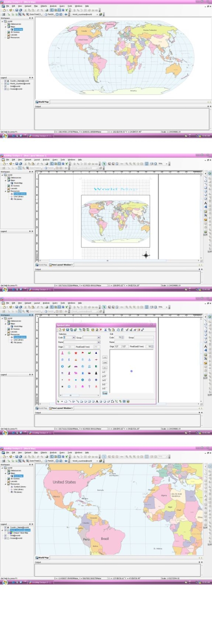Image resolution: width=212 pixels, height=644 pixels.
Task: Open the Group dropdown in Symbol Editor Selection section
Action: click(x=99, y=337)
